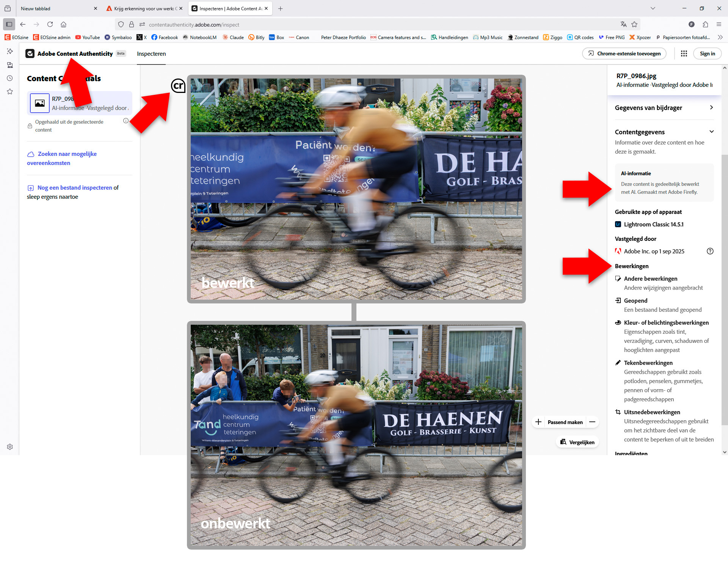Toggle the vertical tabs control top left

pos(9,24)
